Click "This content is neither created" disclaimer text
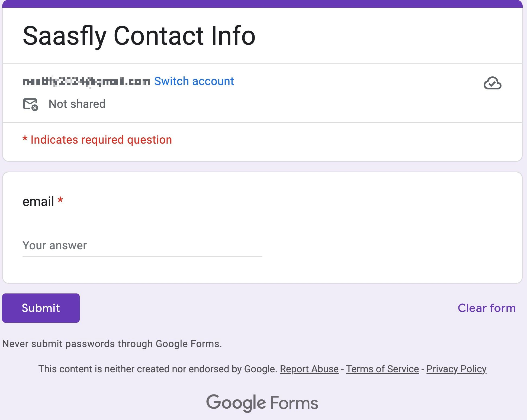 click(x=157, y=369)
